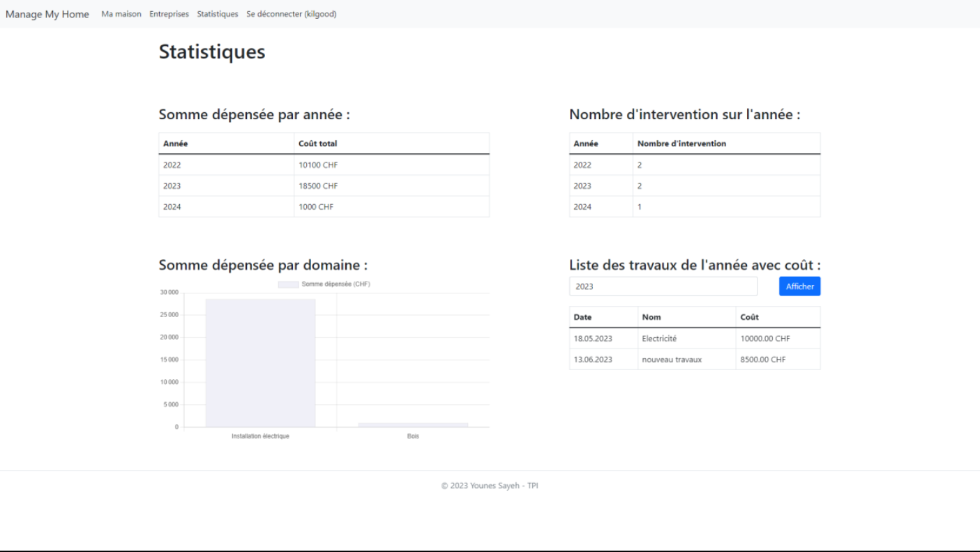Select the 1000 CHF cost cell
The width and height of the screenshot is (980, 552).
(x=391, y=207)
